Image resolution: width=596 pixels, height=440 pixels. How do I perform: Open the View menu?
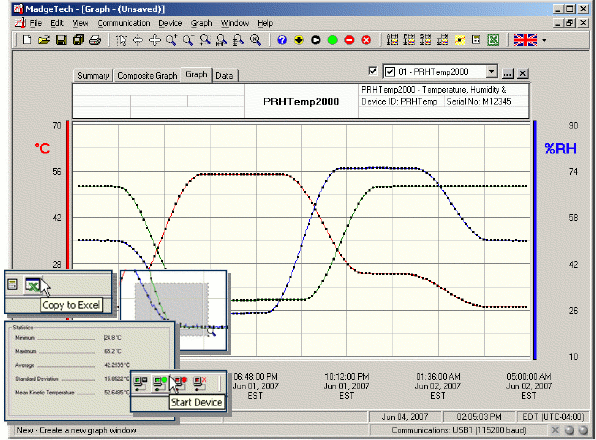point(80,23)
